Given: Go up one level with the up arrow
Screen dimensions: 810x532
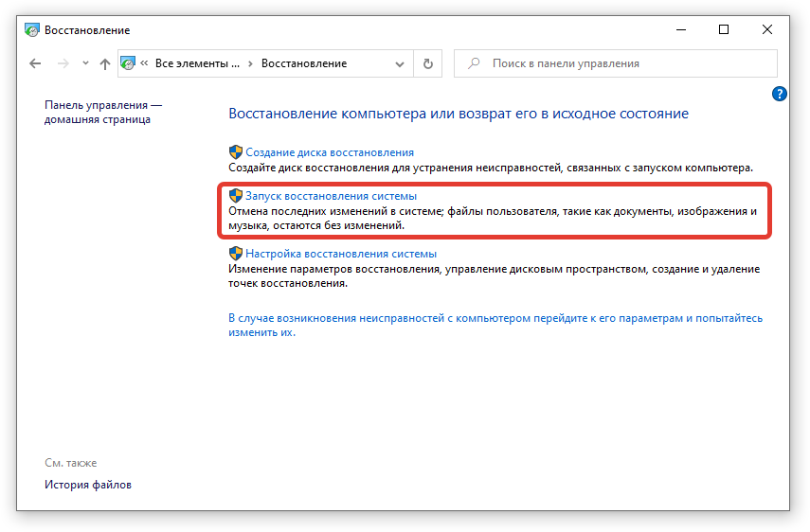Looking at the screenshot, I should click(104, 63).
